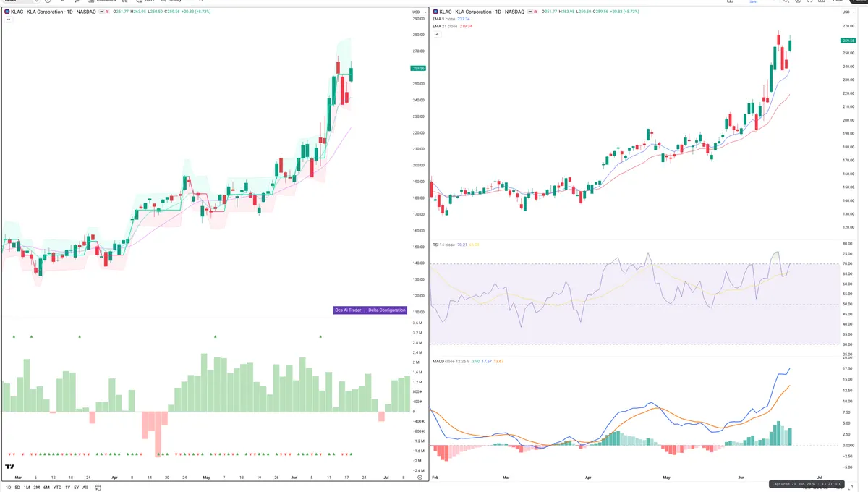Set time range to 1D
Screen dimensions: 868x492
tap(9, 488)
